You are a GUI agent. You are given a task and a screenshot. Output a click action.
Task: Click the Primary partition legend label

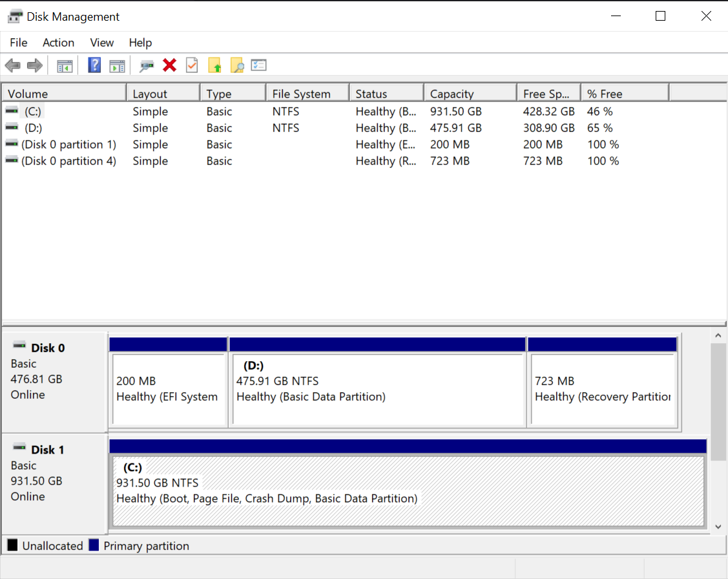pos(146,546)
